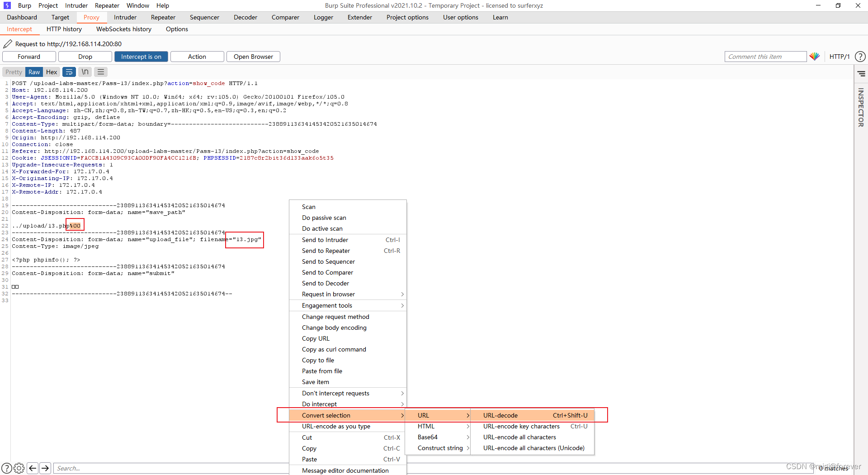Open the editor hamburger options menu
The width and height of the screenshot is (868, 475).
point(101,72)
